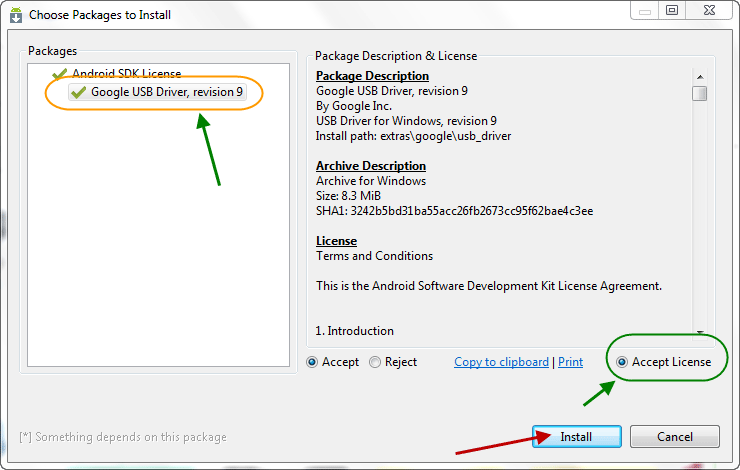Viewport: 740px width, 470px height.
Task: Click the Install button
Action: point(576,436)
